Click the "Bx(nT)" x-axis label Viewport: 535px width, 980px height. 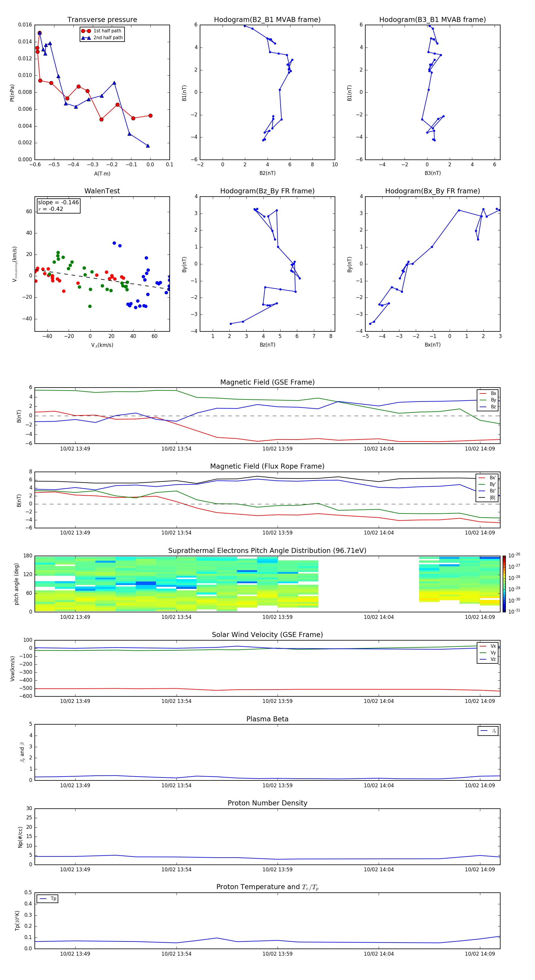(x=432, y=345)
